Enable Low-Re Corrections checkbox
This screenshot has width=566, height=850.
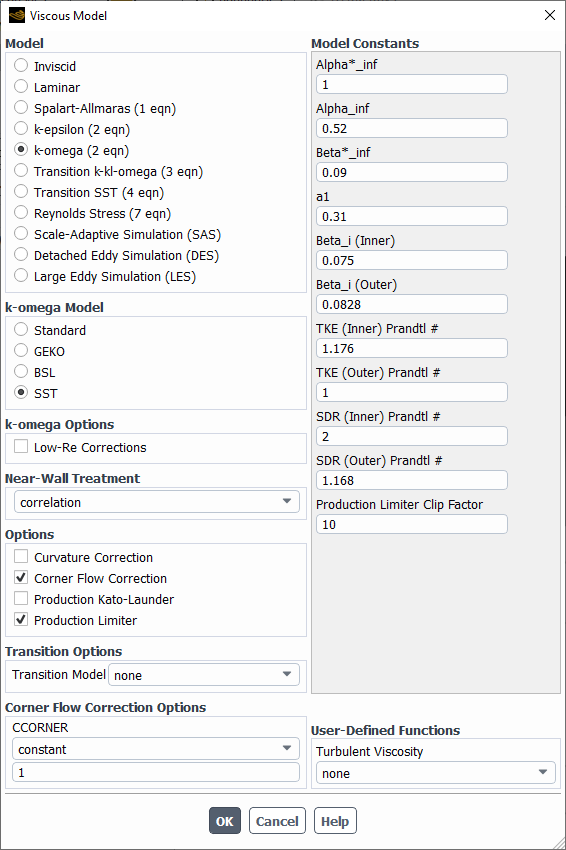(x=21, y=447)
